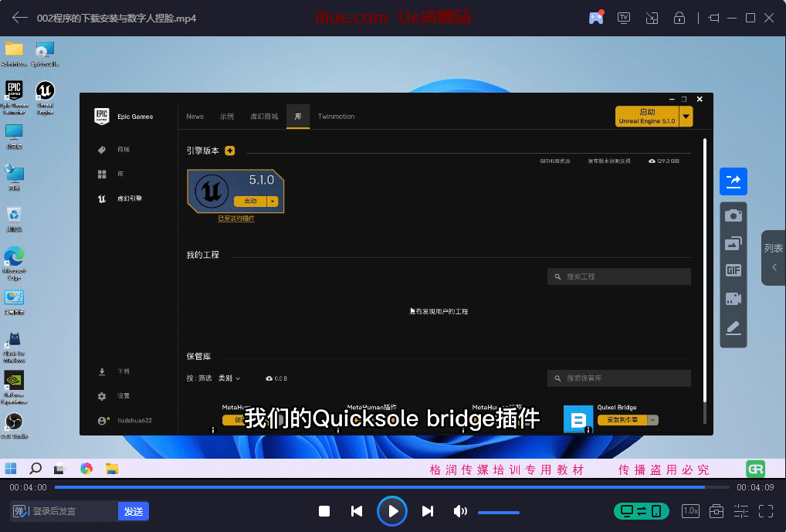Open the player equalizer settings

tap(741, 511)
